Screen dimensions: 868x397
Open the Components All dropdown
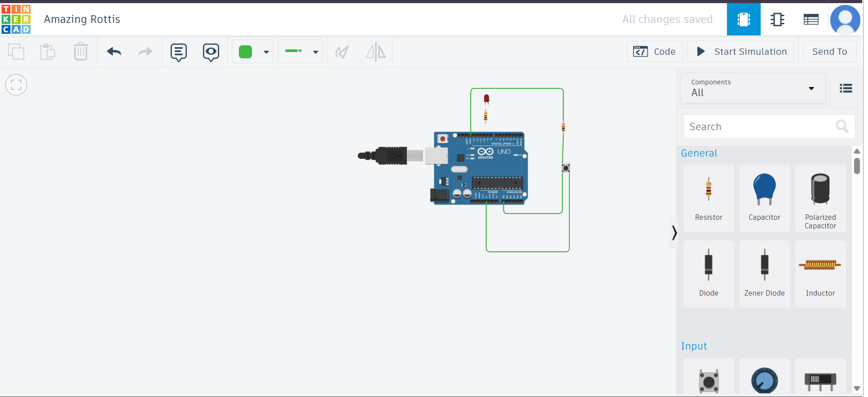coord(753,88)
